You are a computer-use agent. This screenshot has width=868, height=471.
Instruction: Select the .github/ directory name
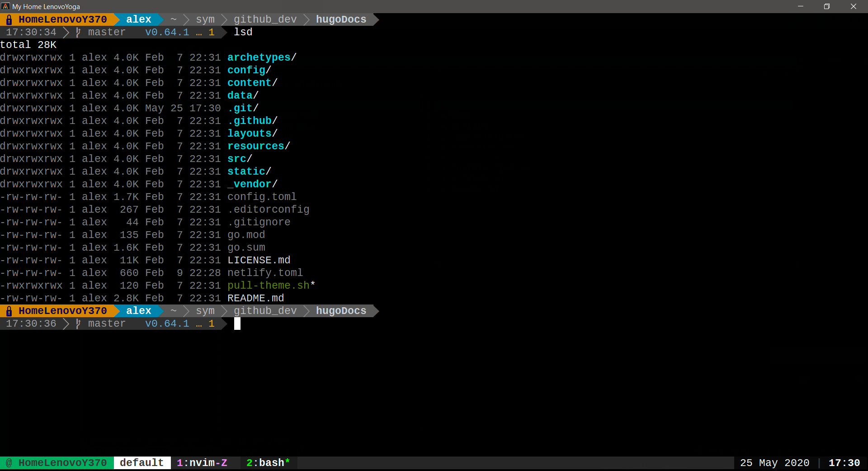[x=252, y=121]
